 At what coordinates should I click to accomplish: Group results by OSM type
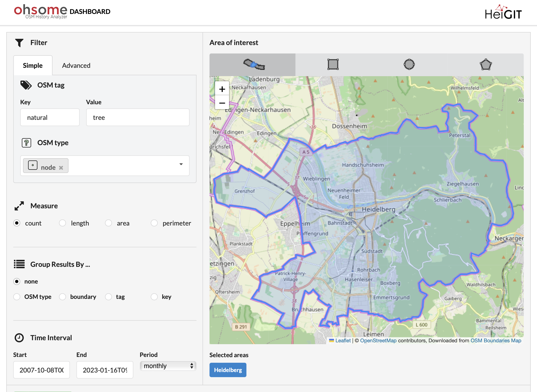[x=17, y=297]
